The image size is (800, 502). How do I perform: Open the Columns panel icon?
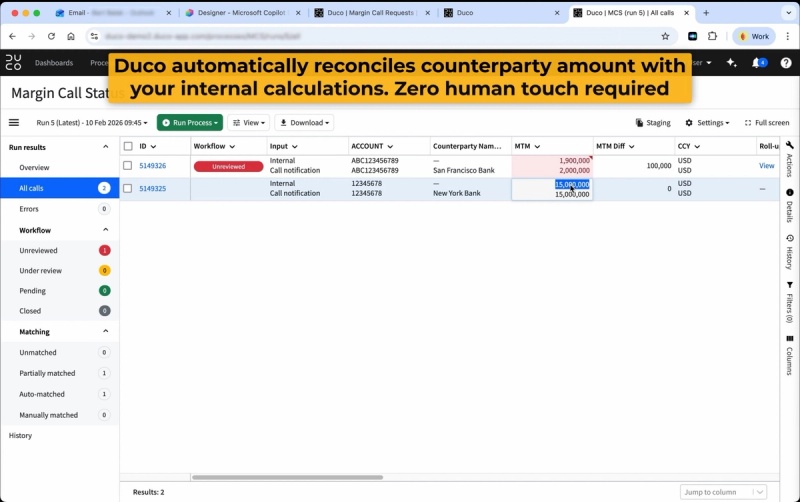coord(789,339)
